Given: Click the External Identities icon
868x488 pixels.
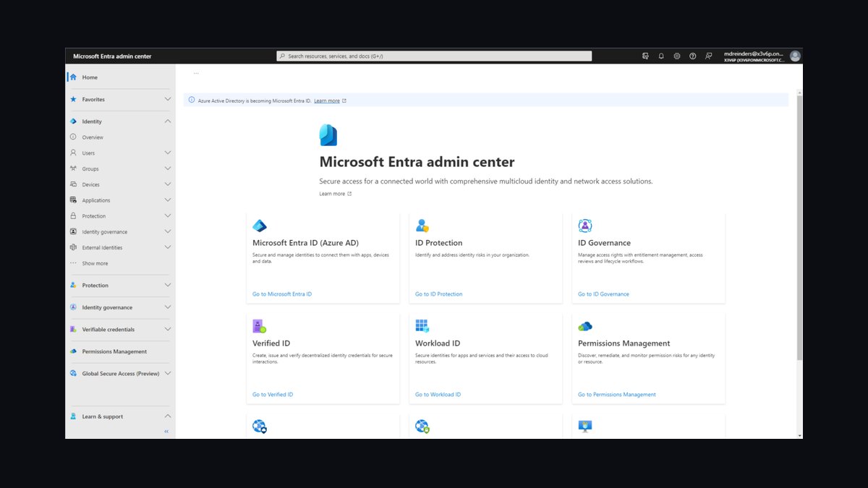Looking at the screenshot, I should [73, 247].
